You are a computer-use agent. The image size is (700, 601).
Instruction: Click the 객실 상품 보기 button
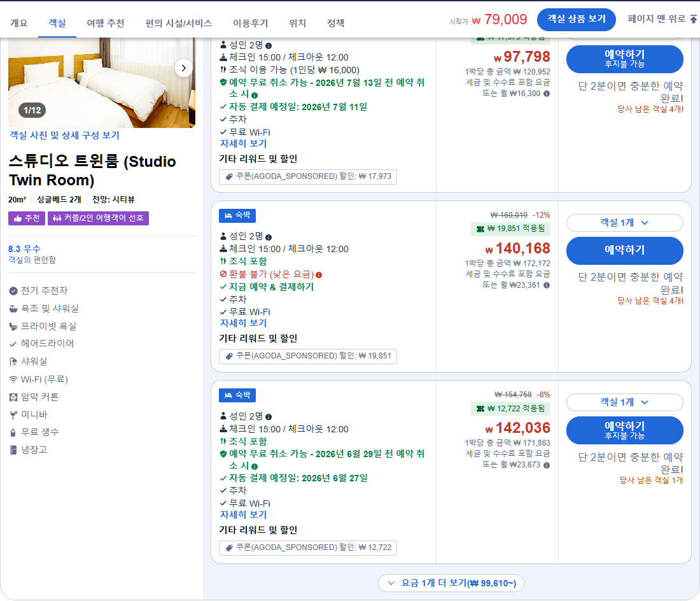(x=577, y=19)
